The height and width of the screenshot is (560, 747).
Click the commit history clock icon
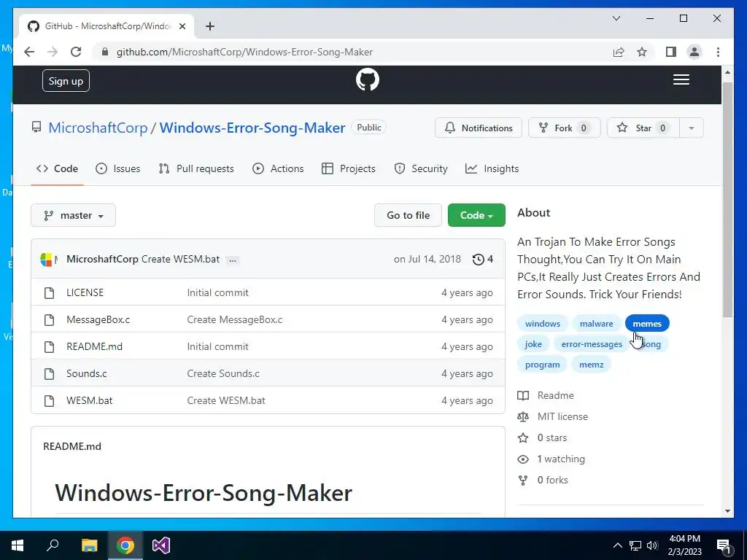[x=479, y=259]
